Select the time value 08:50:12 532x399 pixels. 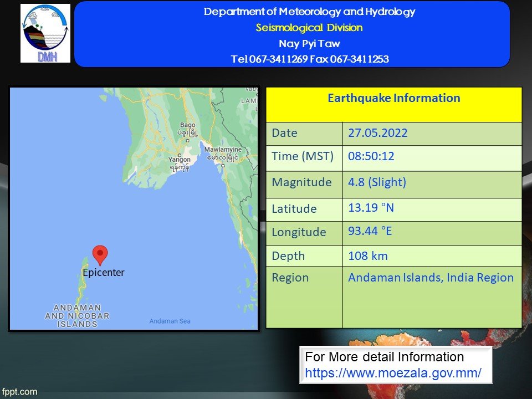[x=371, y=156]
